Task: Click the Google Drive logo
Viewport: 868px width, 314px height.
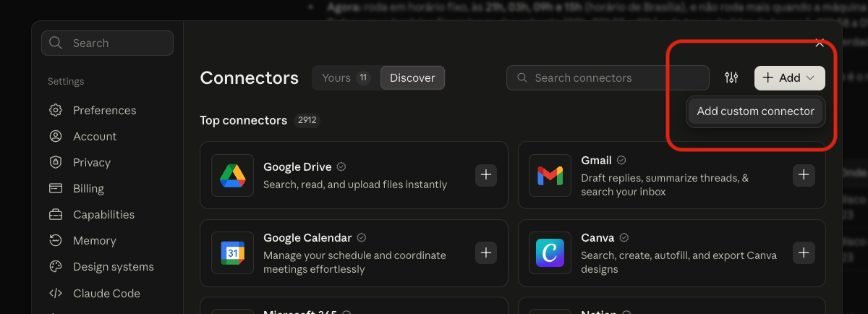Action: click(232, 175)
